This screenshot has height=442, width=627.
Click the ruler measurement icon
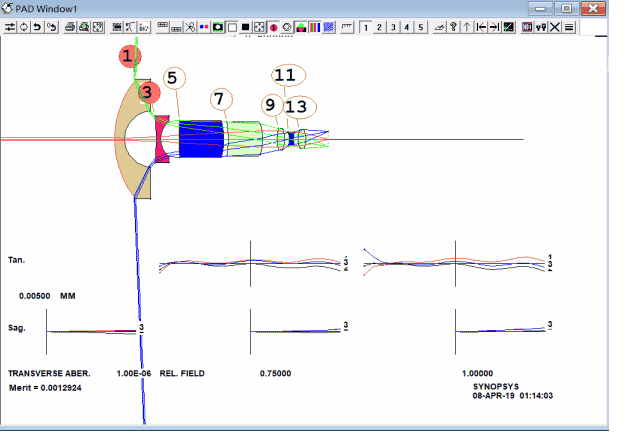coord(347,27)
